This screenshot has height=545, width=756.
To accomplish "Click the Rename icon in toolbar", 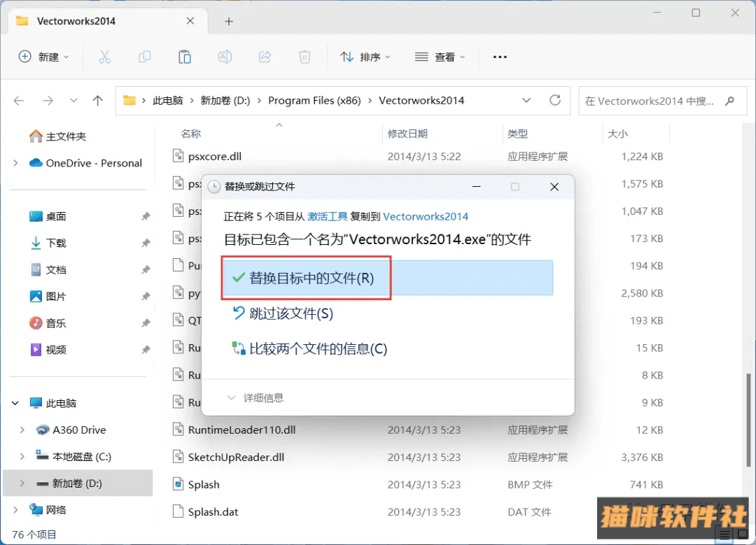I will [225, 57].
